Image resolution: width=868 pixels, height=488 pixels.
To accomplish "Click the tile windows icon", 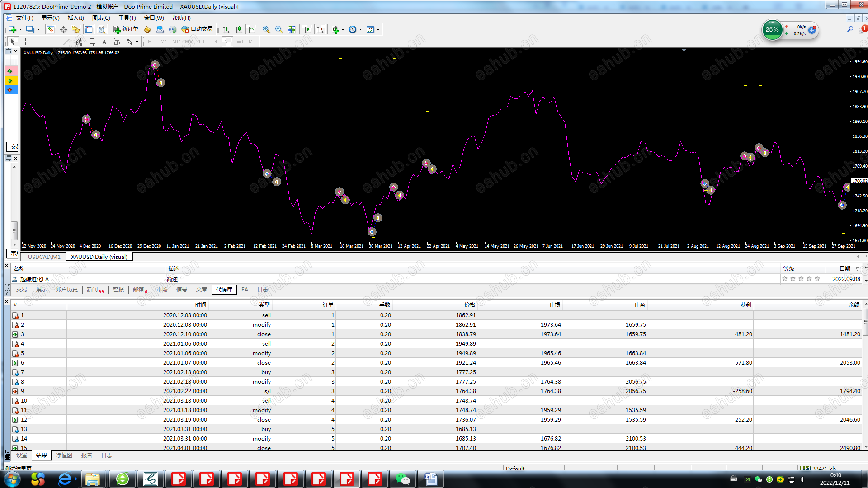I will pyautogui.click(x=292, y=29).
